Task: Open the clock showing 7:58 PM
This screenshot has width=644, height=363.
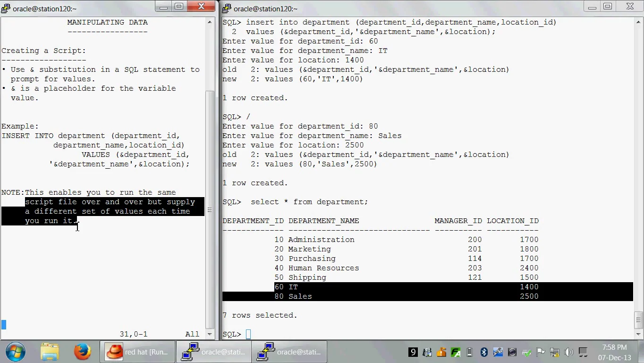Action: 614,352
